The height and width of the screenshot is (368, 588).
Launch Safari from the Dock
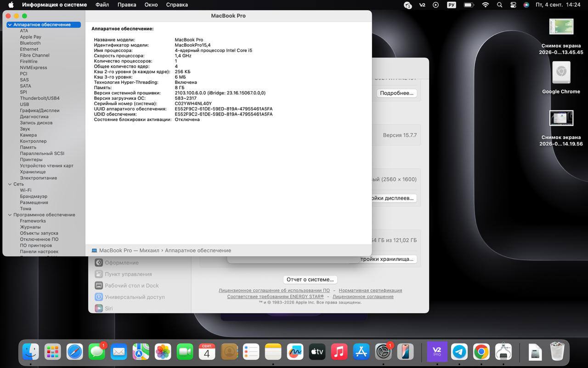pyautogui.click(x=75, y=352)
